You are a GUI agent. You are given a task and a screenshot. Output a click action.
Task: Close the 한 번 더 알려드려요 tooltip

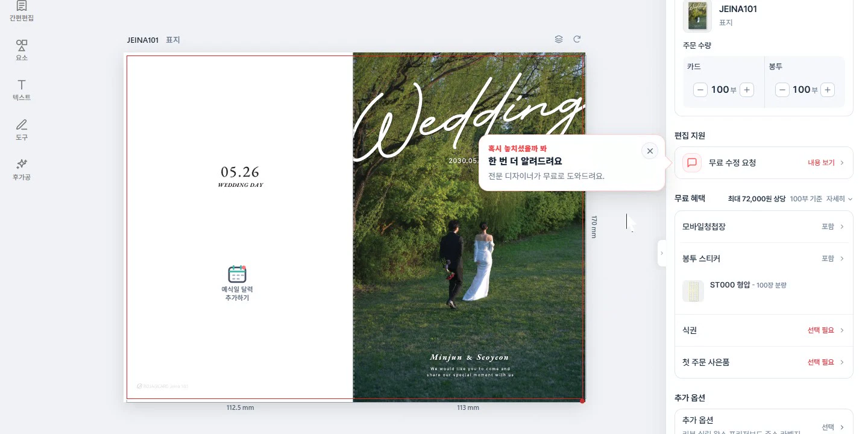coord(650,151)
